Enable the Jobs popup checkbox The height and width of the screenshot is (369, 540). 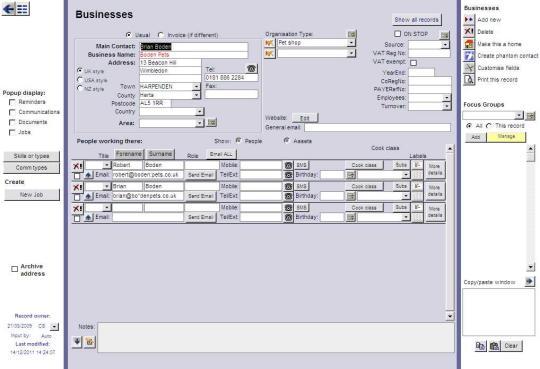point(12,132)
